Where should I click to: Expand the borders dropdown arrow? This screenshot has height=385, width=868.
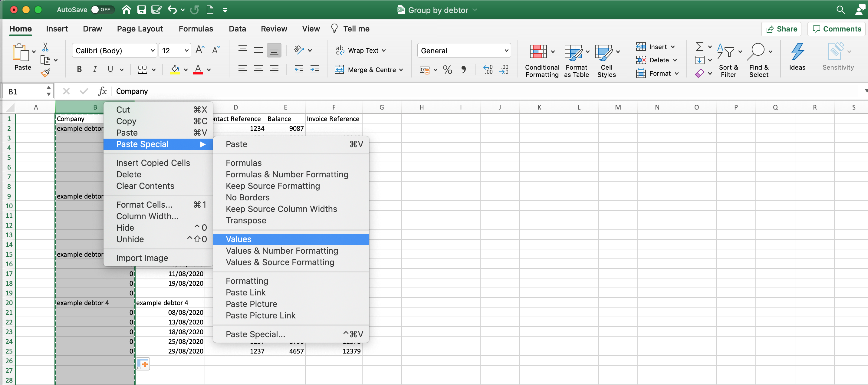[154, 70]
